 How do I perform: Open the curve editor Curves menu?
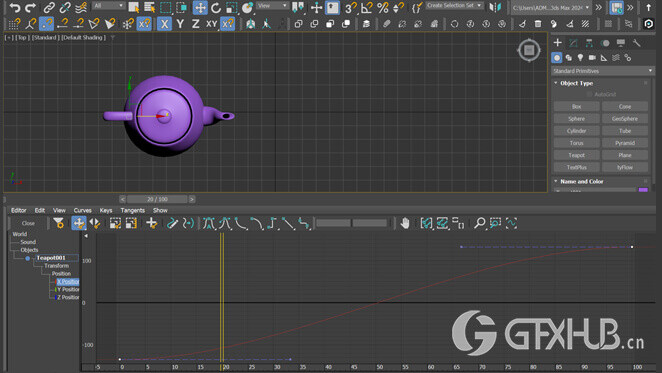point(82,210)
